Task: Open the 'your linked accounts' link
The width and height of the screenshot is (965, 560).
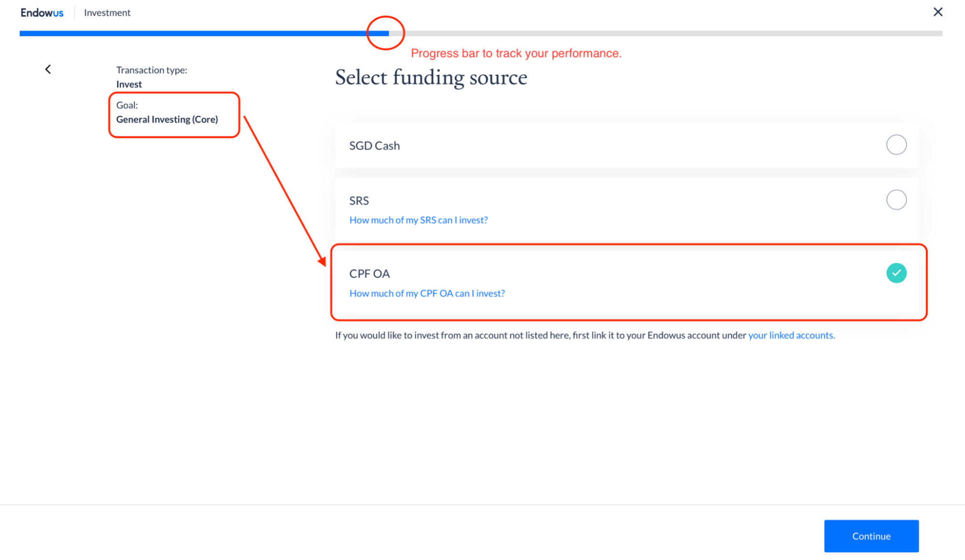Action: (x=791, y=335)
